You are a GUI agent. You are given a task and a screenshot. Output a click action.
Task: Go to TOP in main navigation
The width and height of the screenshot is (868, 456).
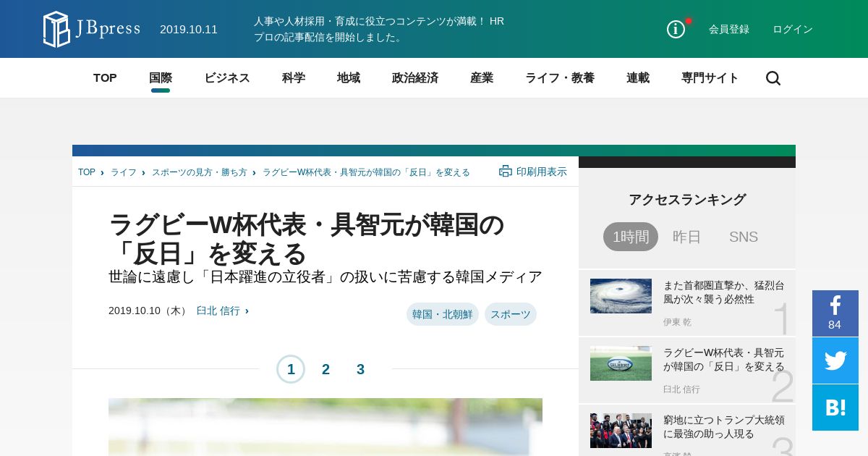coord(105,78)
